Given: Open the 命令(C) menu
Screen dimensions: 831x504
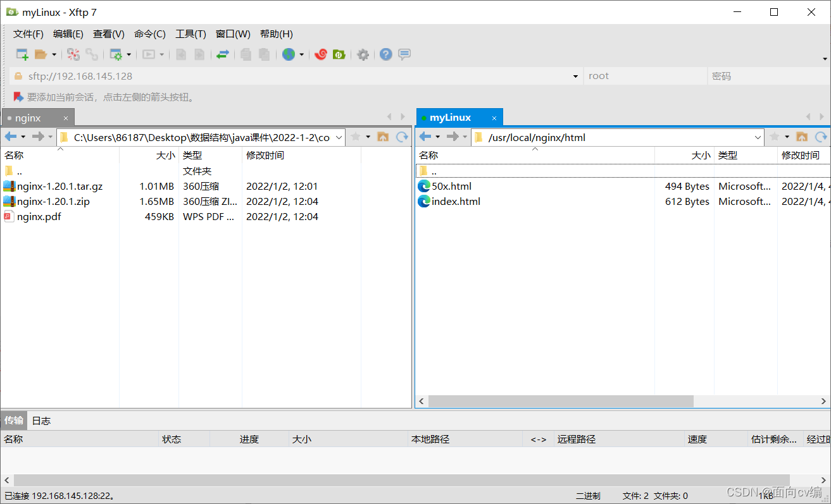Looking at the screenshot, I should [150, 34].
